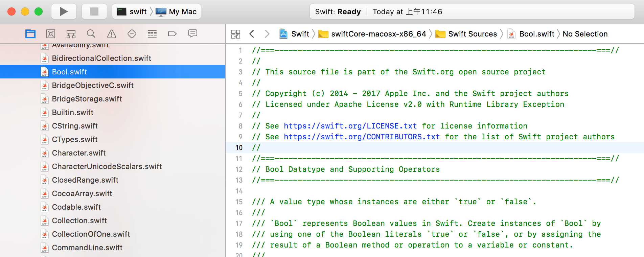This screenshot has width=644, height=257.
Task: Click the Swift: Ready status display
Action: click(x=472, y=11)
